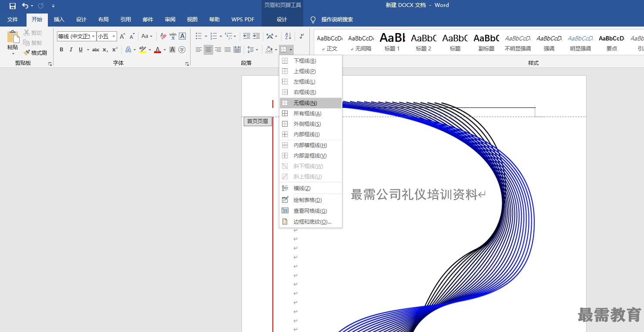Click the Justify alignment icon
The height and width of the screenshot is (332, 644).
(228, 50)
